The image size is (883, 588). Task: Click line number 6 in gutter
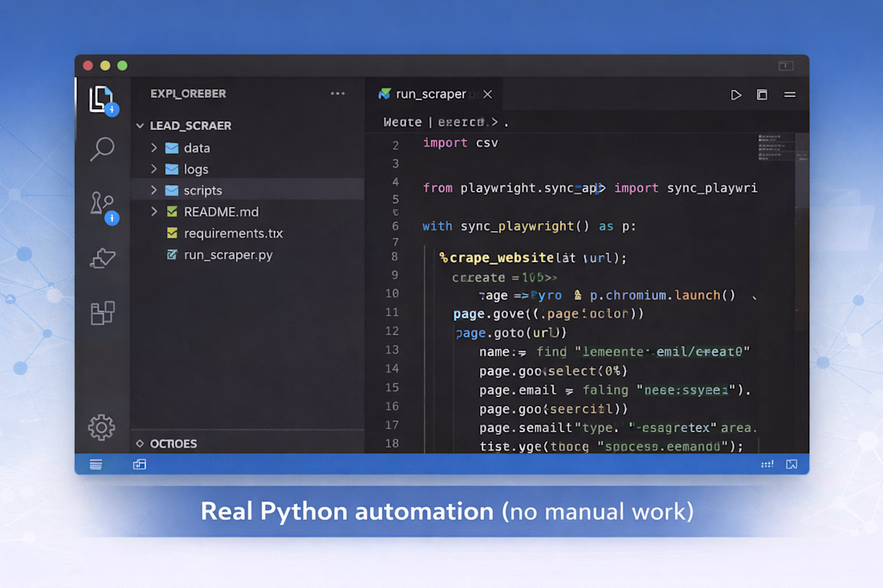tap(395, 226)
